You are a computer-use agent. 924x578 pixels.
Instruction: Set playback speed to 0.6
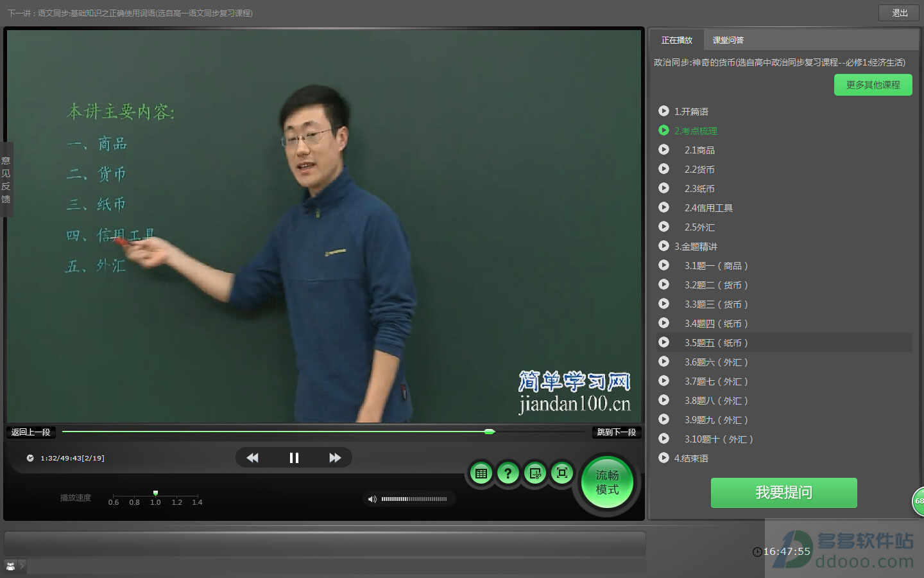coord(114,502)
